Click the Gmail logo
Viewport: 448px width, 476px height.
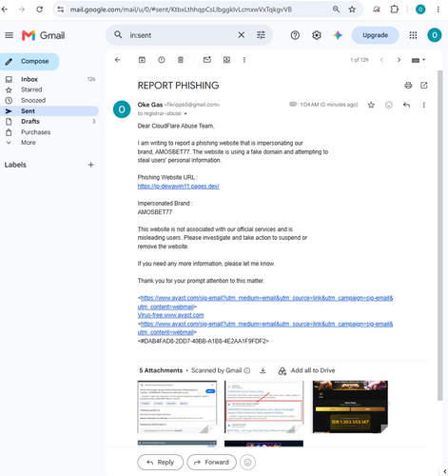coord(44,35)
